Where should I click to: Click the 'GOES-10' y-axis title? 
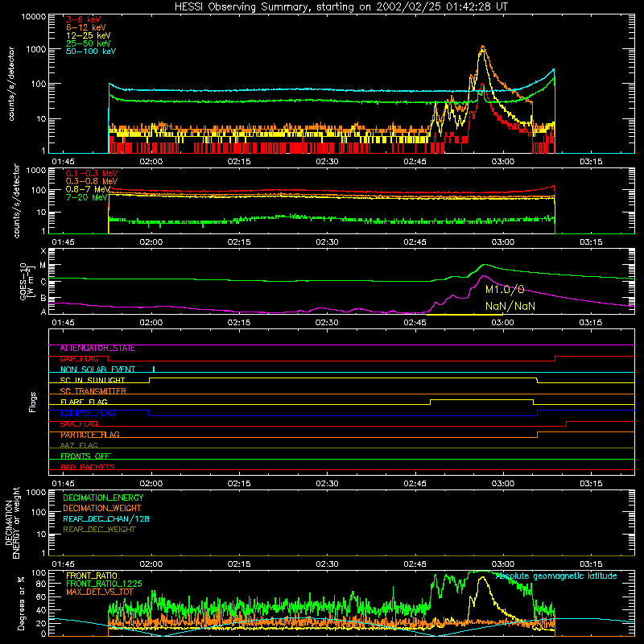pos(23,281)
